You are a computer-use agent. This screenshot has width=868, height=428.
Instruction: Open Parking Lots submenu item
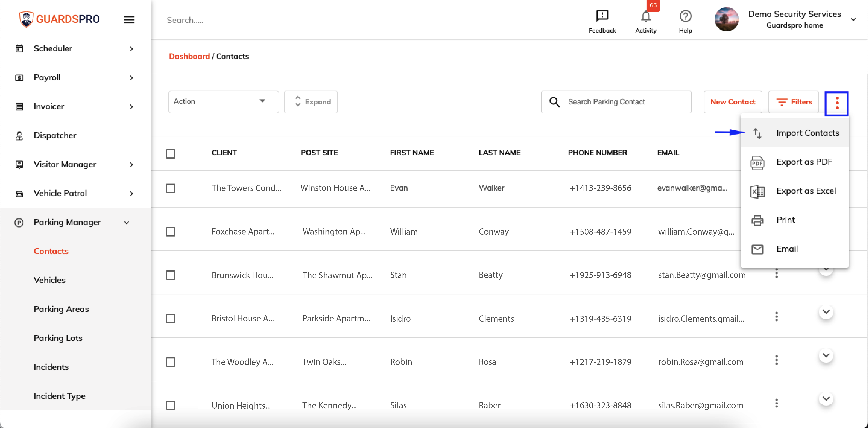point(58,338)
